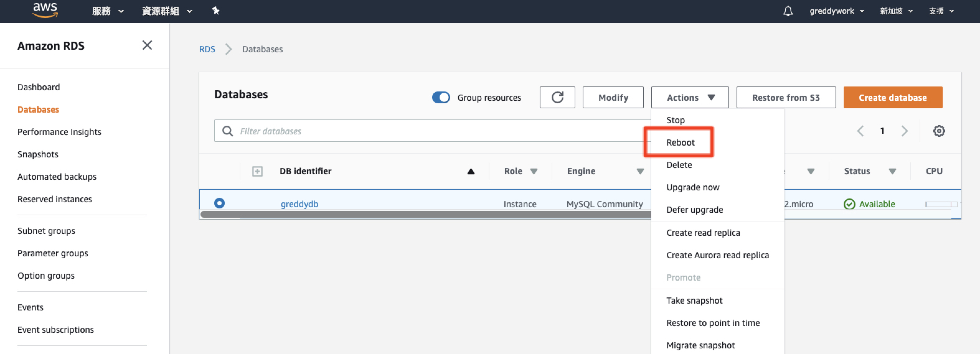Toggle the Group resources switch
Image resolution: width=980 pixels, height=354 pixels.
click(441, 98)
